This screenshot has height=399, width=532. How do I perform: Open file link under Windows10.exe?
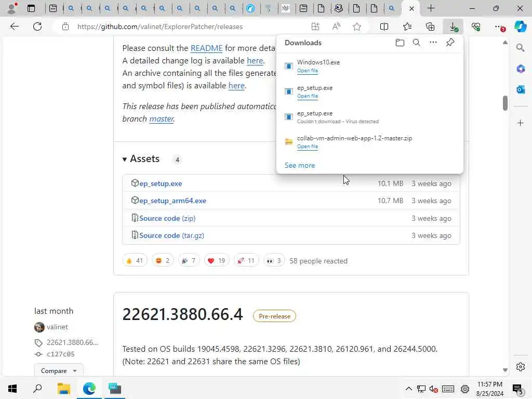point(308,71)
